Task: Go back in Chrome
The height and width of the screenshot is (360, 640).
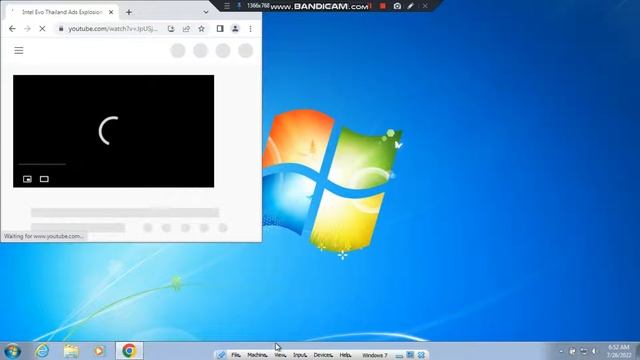Action: tap(12, 29)
